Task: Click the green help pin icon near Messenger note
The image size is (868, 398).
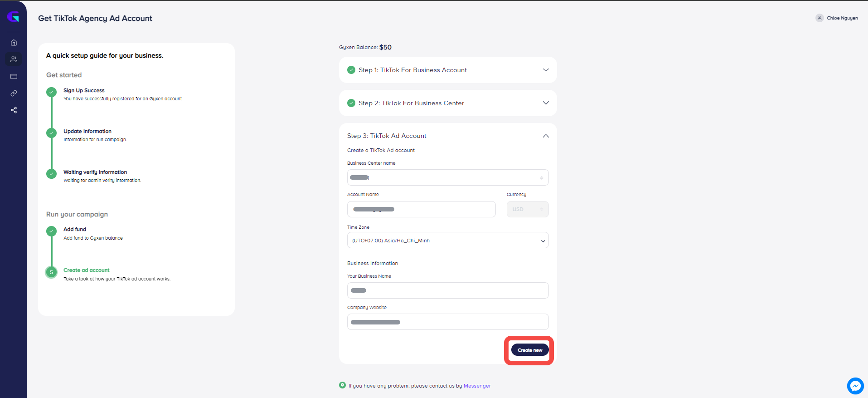Action: [x=342, y=385]
